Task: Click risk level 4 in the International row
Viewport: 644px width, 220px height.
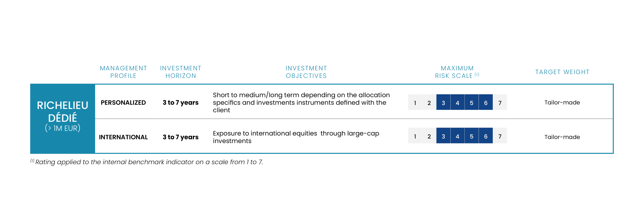Action: pos(457,136)
